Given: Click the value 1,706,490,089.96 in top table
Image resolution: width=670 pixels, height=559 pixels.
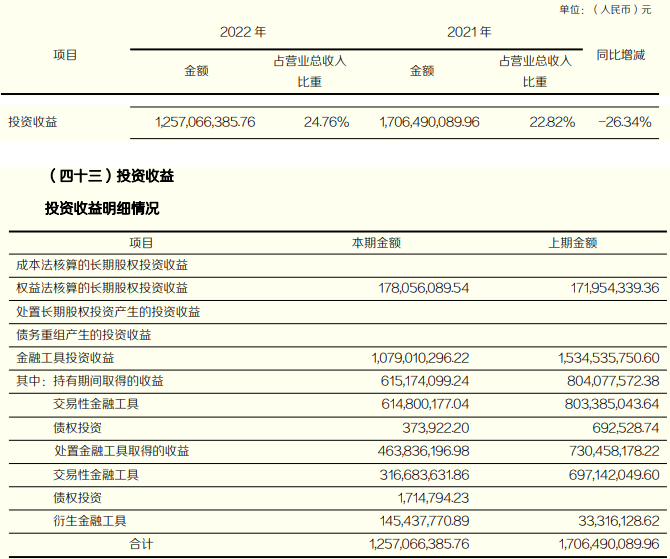Looking at the screenshot, I should (x=429, y=122).
